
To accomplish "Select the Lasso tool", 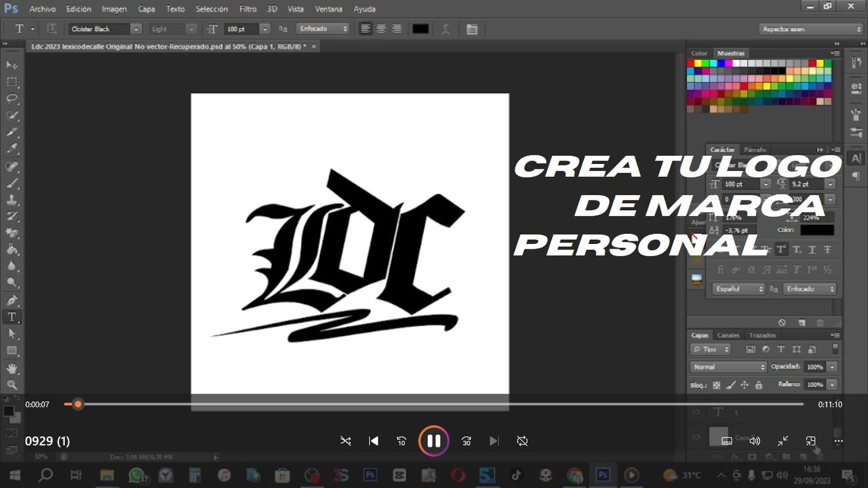I will [12, 99].
